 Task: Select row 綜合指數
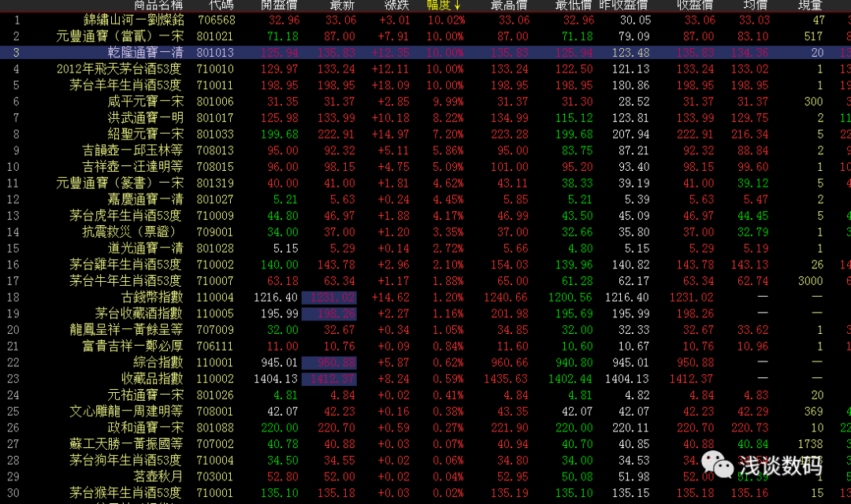pyautogui.click(x=425, y=362)
